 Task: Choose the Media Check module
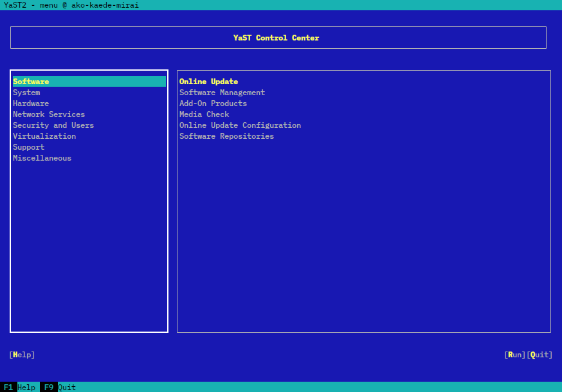tap(204, 114)
